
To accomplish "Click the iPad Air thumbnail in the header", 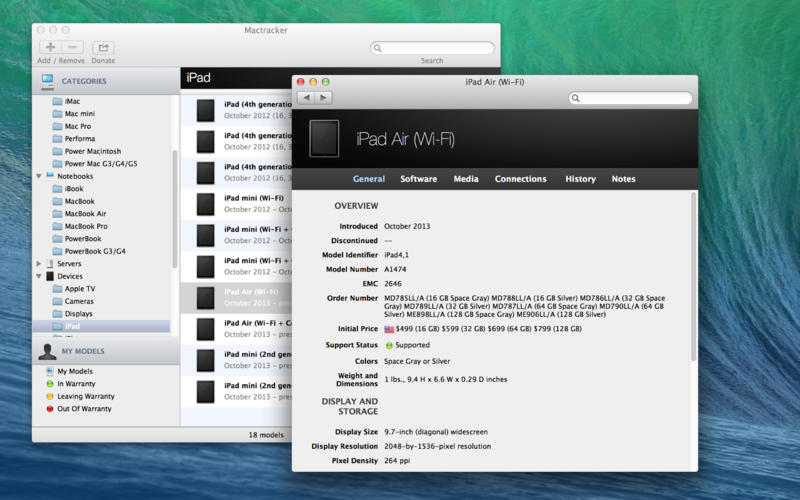I will [324, 139].
